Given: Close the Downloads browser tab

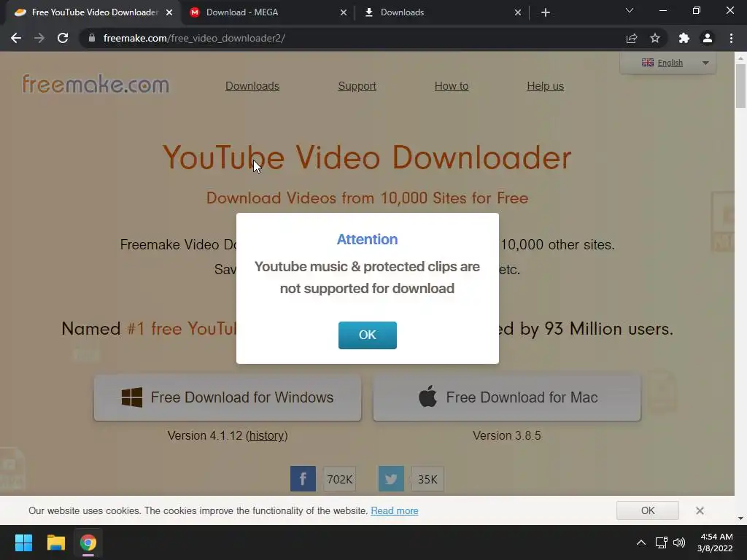Looking at the screenshot, I should [518, 12].
